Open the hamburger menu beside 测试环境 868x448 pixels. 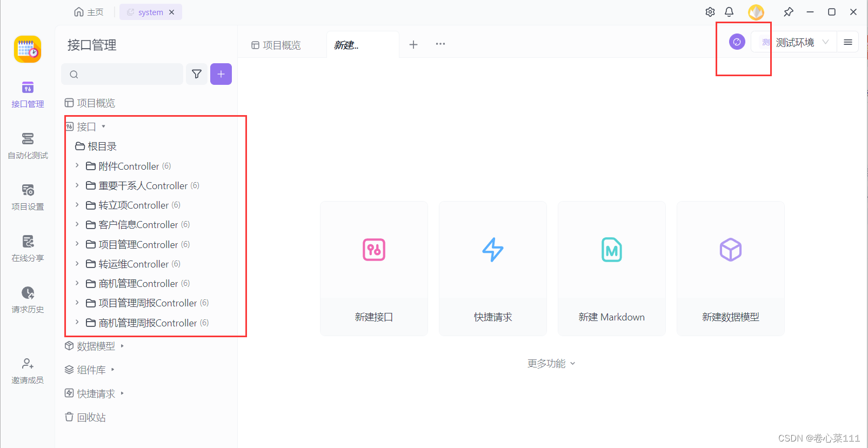tap(848, 42)
